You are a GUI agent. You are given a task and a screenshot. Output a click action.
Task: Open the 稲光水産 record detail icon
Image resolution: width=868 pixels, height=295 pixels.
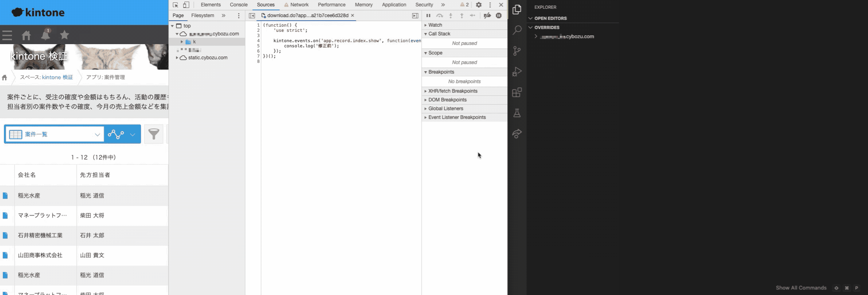click(x=5, y=196)
